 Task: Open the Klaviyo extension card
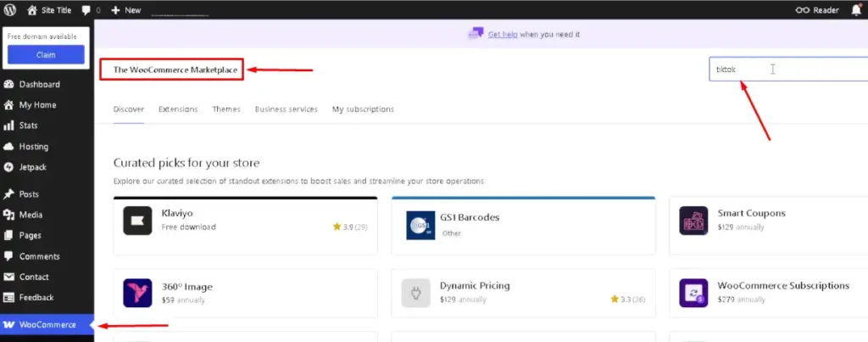(x=245, y=226)
